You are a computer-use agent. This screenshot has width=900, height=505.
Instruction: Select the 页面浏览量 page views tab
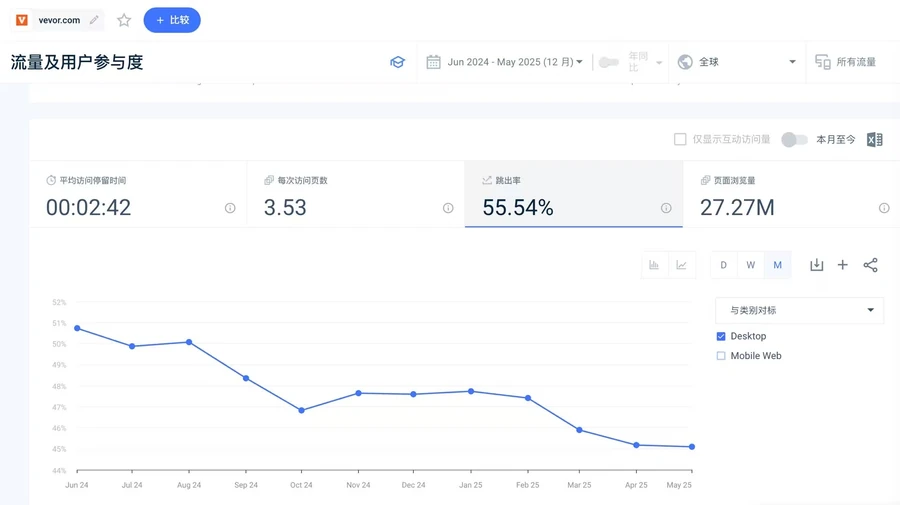pos(792,195)
